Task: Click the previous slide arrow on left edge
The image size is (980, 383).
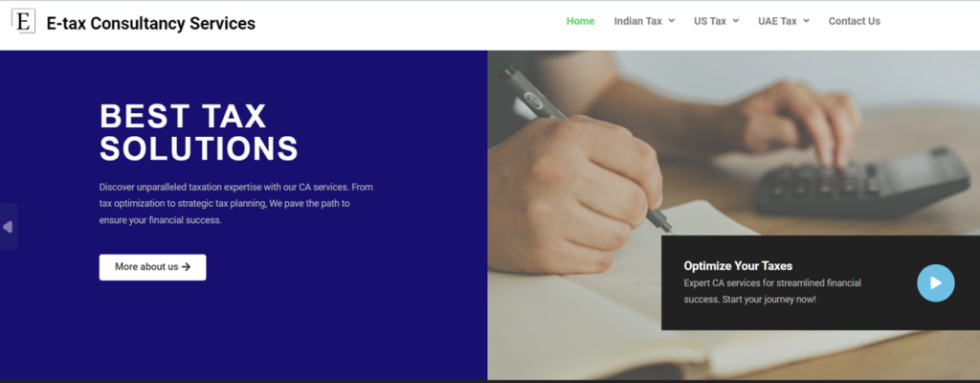Action: pos(8,227)
